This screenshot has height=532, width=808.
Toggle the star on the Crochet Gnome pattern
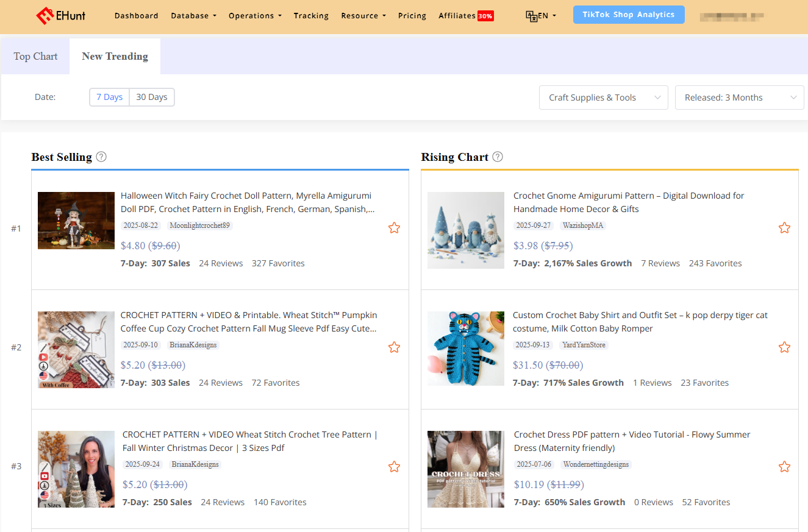(784, 227)
